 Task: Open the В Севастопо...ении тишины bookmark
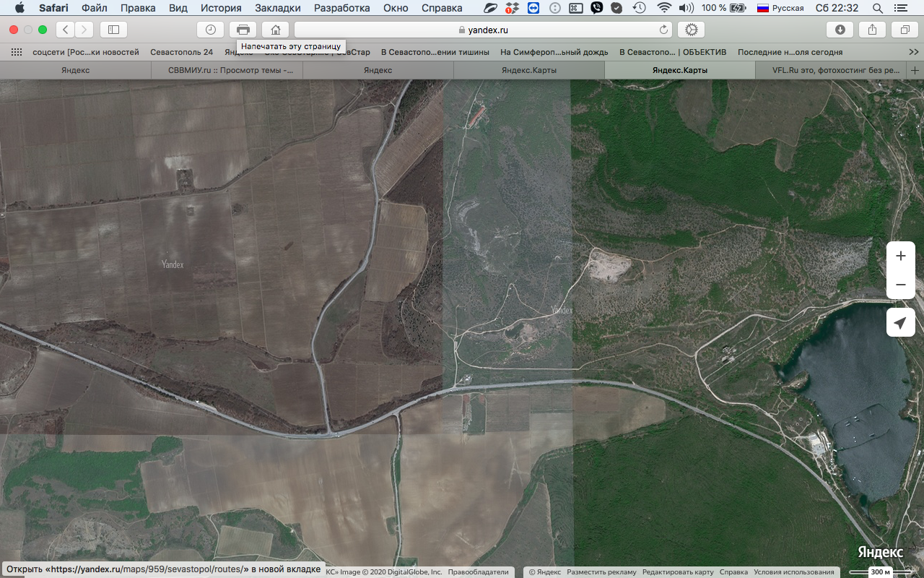click(x=435, y=52)
